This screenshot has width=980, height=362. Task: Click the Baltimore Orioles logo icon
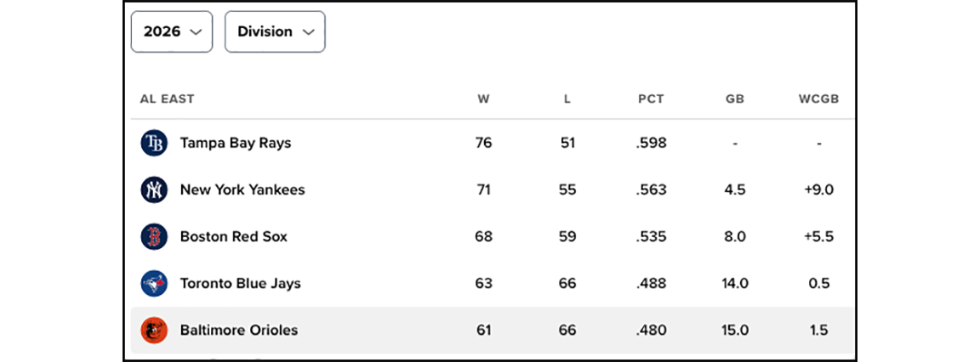pos(154,331)
